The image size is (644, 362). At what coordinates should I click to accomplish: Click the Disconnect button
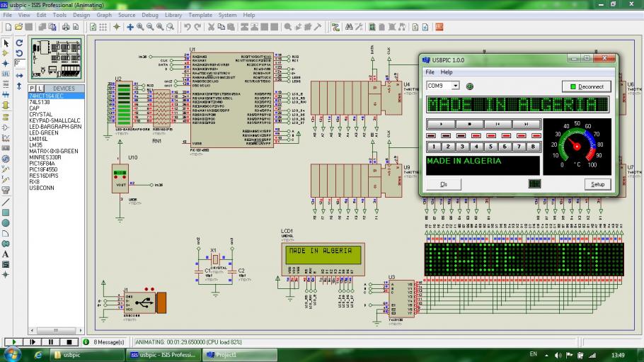pyautogui.click(x=587, y=86)
